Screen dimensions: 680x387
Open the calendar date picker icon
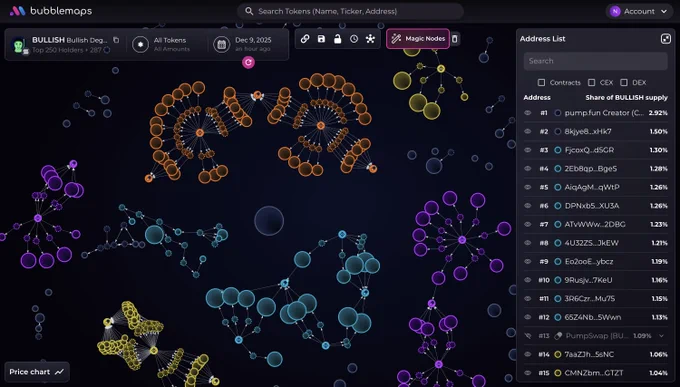point(222,44)
